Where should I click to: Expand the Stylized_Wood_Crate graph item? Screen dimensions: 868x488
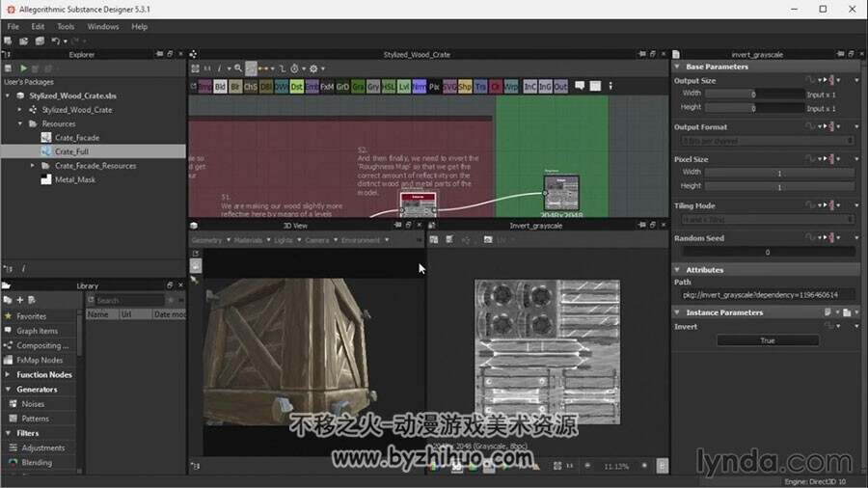pyautogui.click(x=19, y=110)
